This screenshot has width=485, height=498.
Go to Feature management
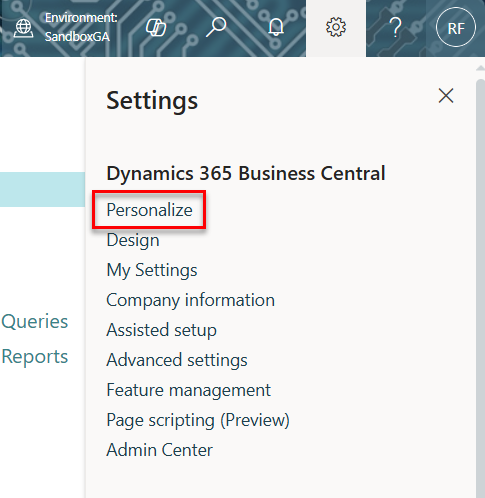point(188,390)
